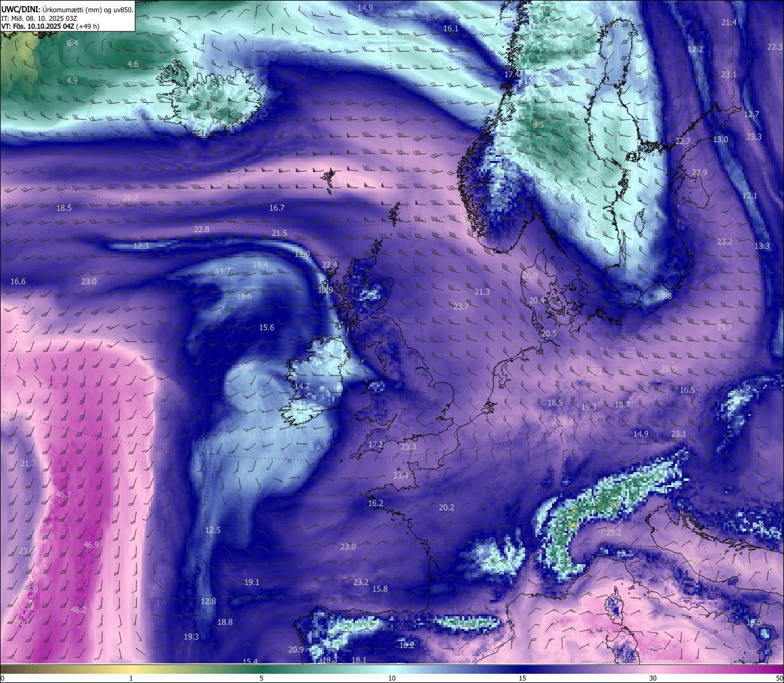This screenshot has height=683, width=784.
Task: Click the 23.7 value label
Action: 461,306
